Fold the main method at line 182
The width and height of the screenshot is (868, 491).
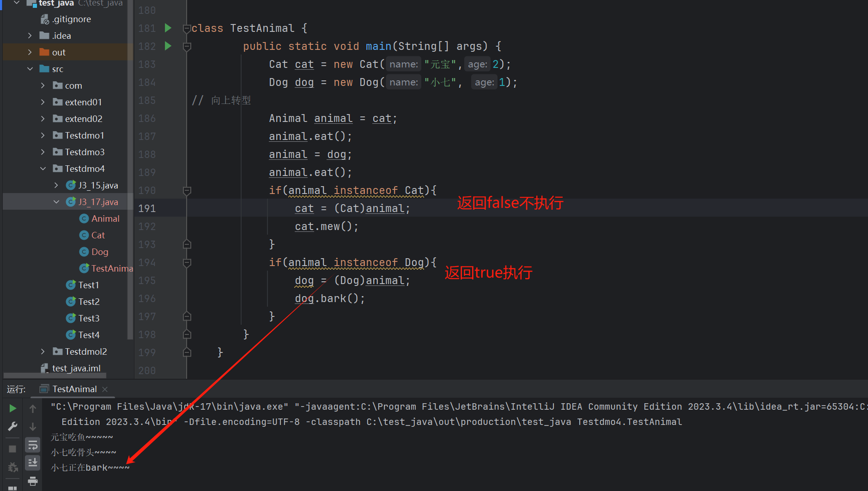187,47
